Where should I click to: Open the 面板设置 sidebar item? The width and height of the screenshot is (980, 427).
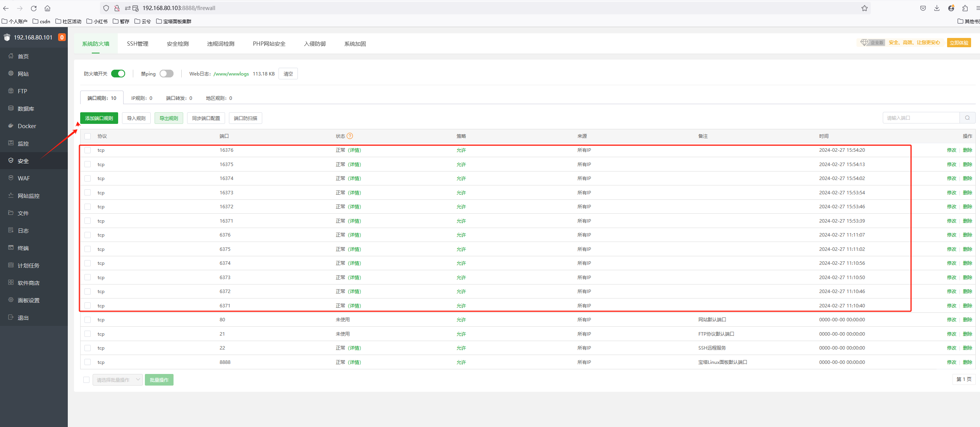tap(34, 300)
